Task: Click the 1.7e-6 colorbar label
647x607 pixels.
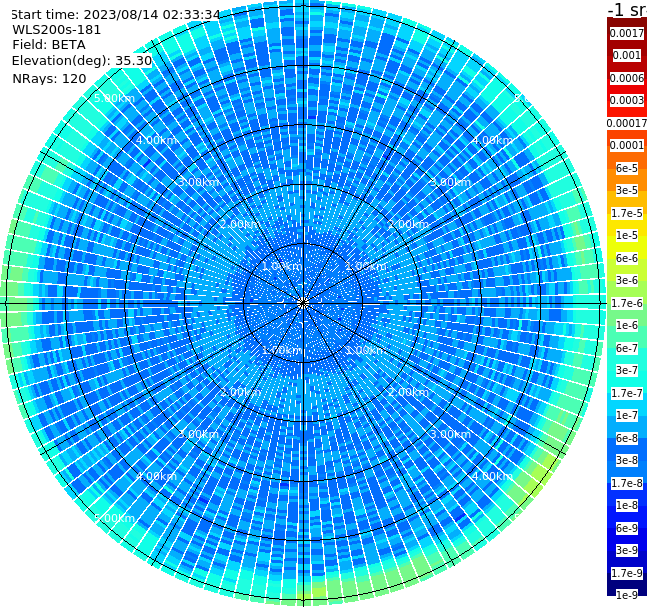Action: 627,303
